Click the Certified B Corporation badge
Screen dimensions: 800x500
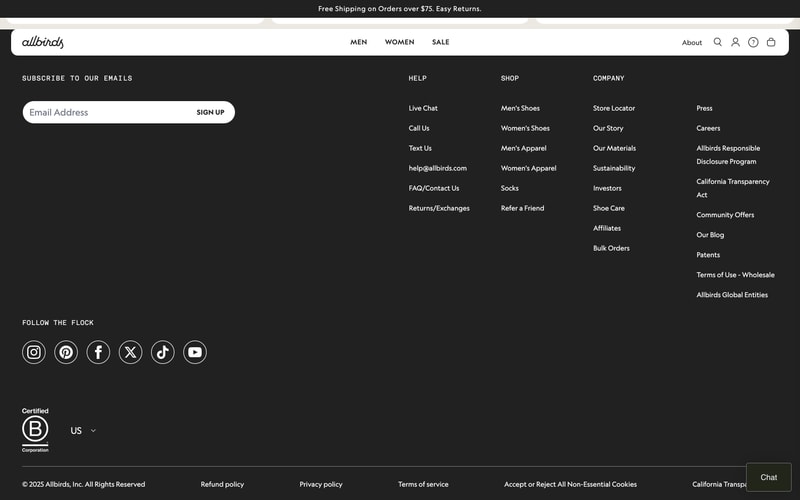[35, 430]
